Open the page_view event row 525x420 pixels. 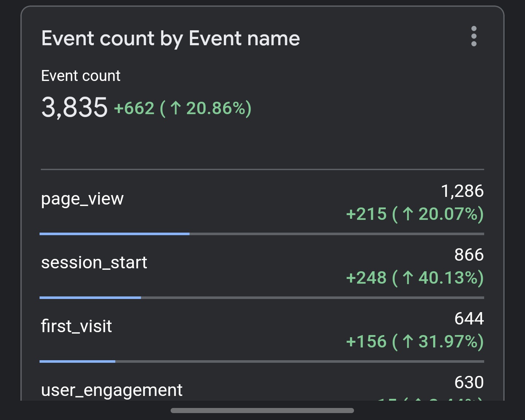tap(82, 199)
